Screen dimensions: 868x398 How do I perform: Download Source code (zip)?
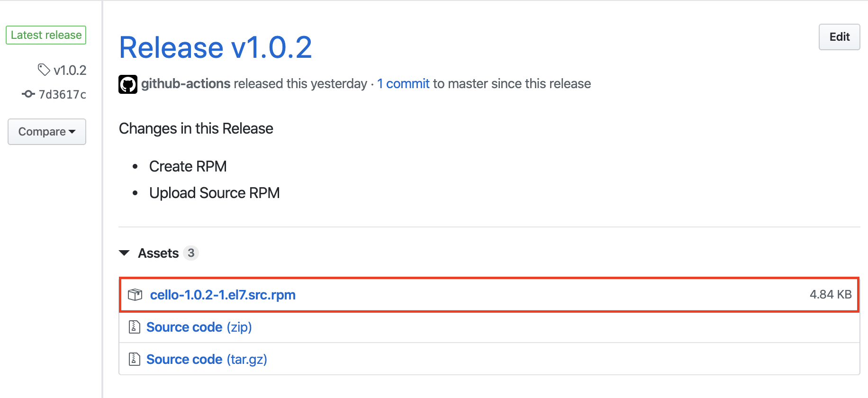tap(199, 327)
